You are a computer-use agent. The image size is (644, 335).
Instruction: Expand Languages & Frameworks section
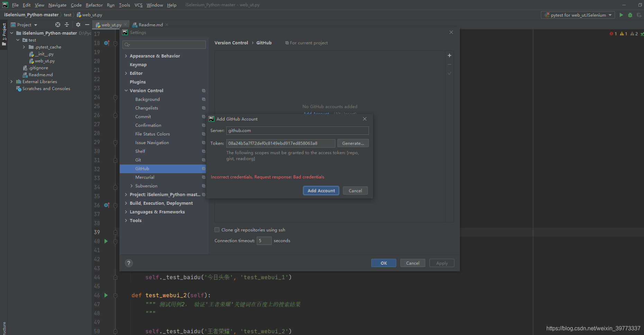126,212
